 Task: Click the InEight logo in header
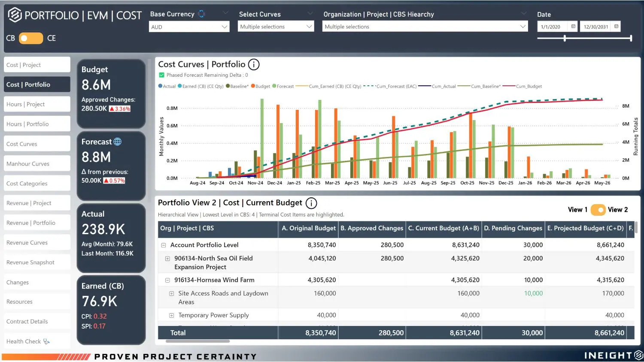pyautogui.click(x=15, y=15)
